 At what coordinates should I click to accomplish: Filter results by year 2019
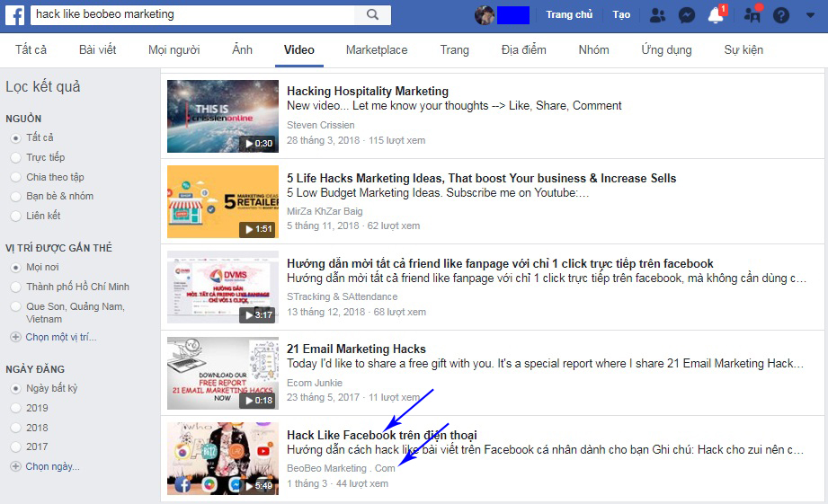[x=16, y=408]
